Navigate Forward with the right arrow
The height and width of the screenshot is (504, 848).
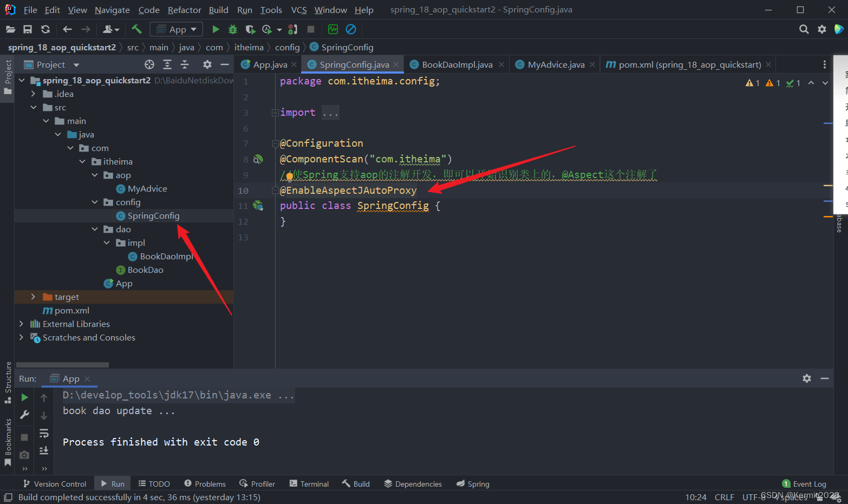[x=86, y=29]
